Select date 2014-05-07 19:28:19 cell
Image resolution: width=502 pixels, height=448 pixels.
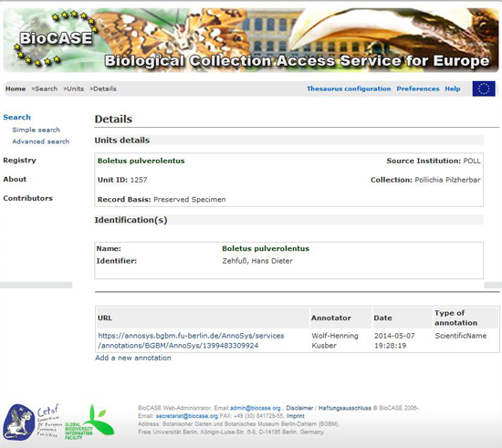pos(394,340)
